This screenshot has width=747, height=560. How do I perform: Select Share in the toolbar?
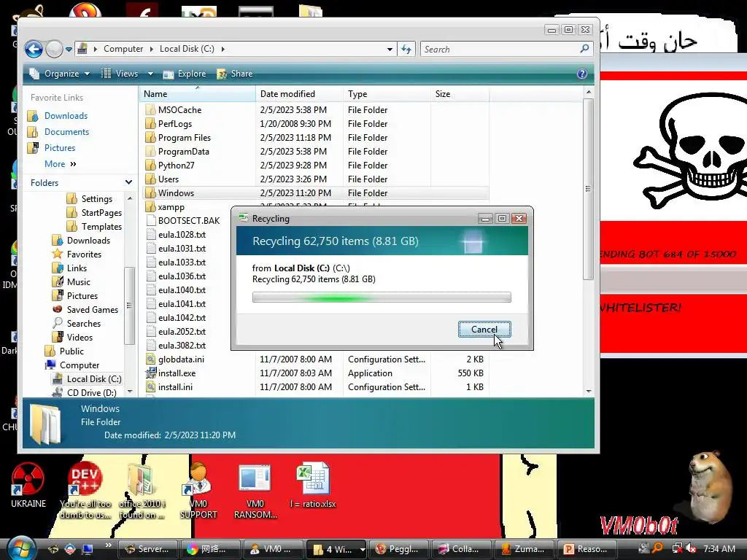(235, 74)
